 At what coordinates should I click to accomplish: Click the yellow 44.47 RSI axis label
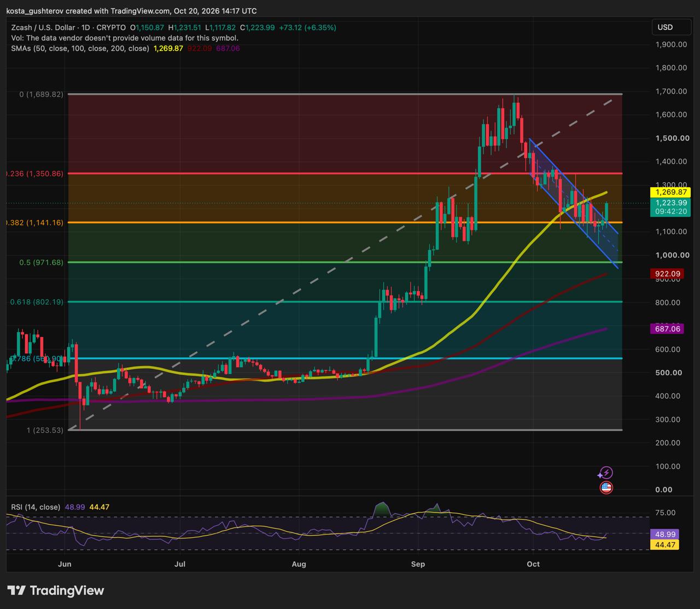pyautogui.click(x=666, y=544)
